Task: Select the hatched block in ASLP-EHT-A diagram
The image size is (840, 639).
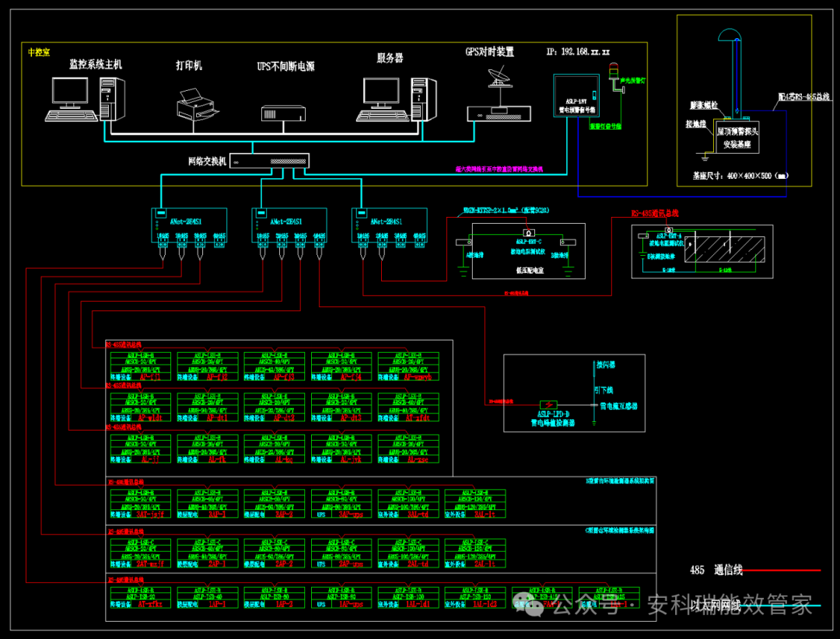Action: (726, 250)
